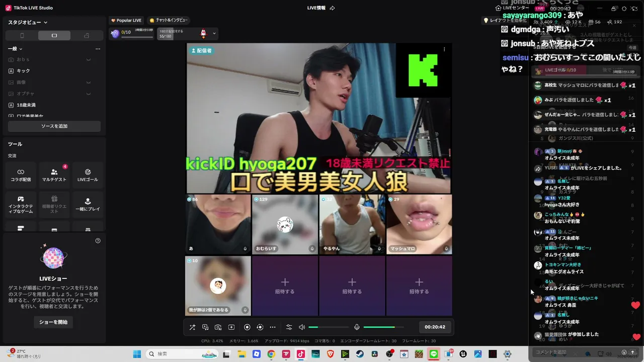Mute the microphone icon in control bar
The height and width of the screenshot is (362, 644).
tap(357, 327)
